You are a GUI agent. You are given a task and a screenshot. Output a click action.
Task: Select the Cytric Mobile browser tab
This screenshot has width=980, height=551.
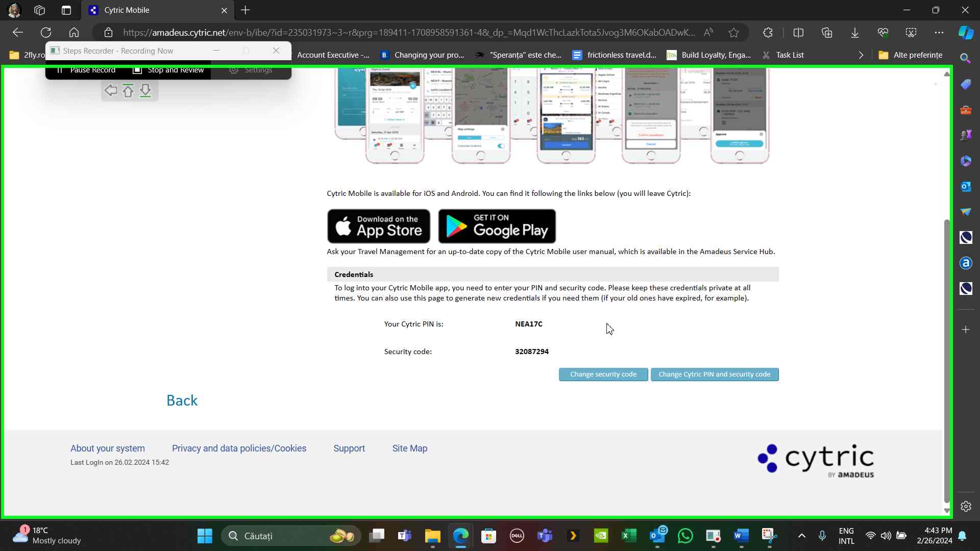coord(153,10)
